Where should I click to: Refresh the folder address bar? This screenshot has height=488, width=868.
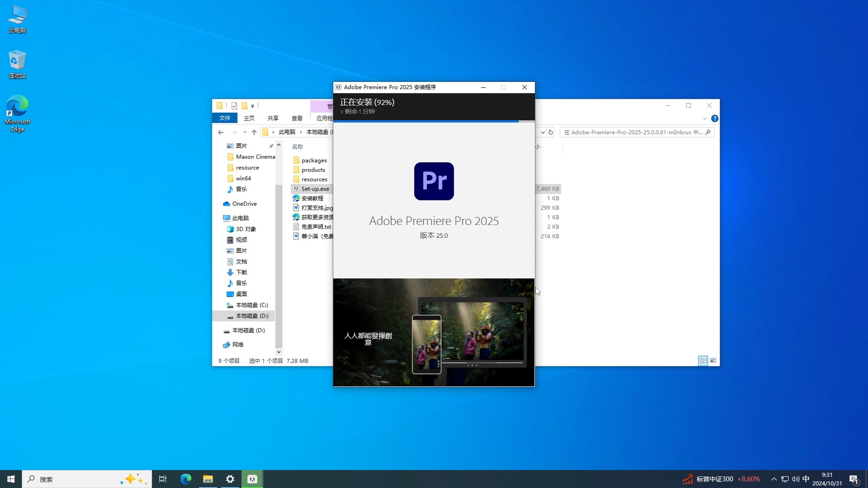click(x=551, y=132)
